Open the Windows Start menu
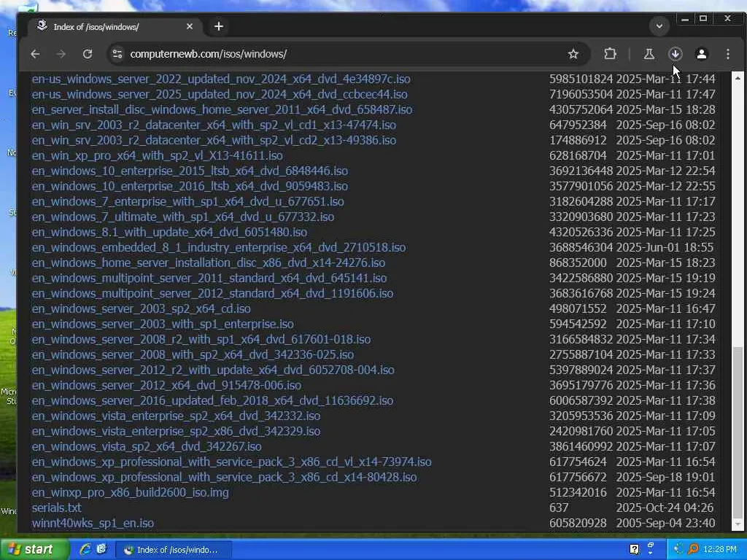Viewport: 747px width, 560px height. (x=34, y=550)
